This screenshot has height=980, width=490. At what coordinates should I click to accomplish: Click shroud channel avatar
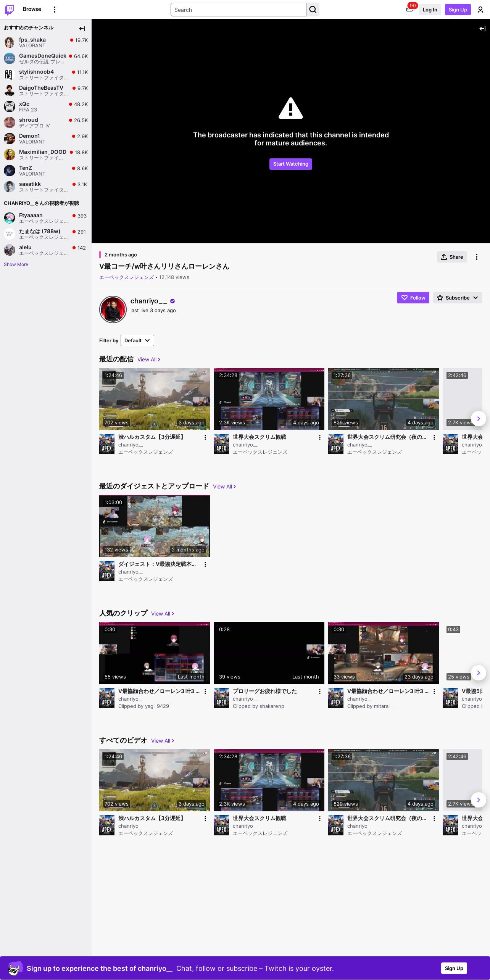point(10,122)
